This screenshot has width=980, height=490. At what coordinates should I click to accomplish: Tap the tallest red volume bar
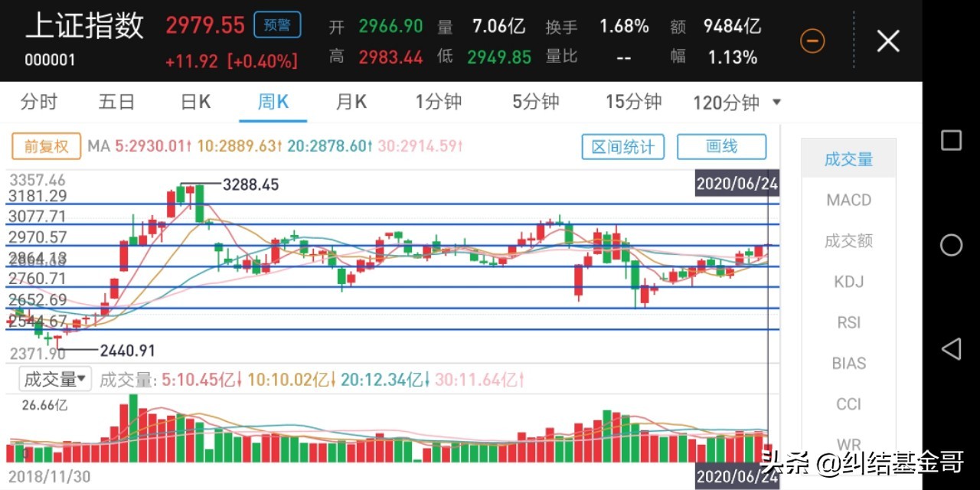(x=123, y=433)
